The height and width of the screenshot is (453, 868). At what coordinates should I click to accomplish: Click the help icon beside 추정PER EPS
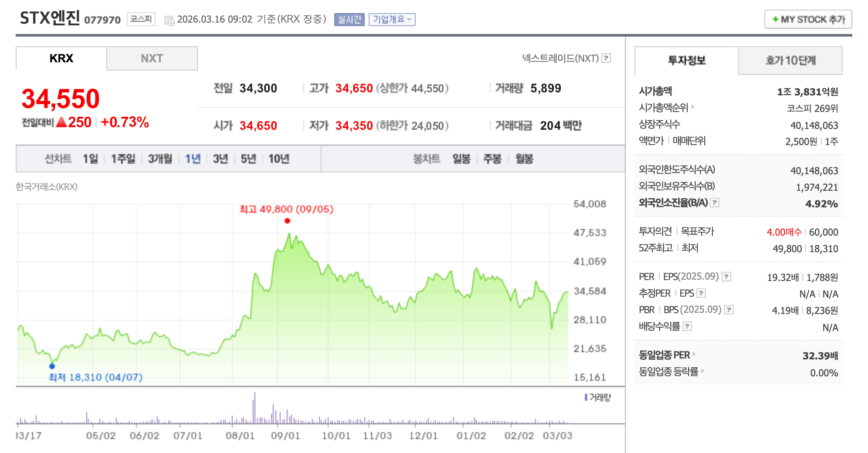pos(701,293)
